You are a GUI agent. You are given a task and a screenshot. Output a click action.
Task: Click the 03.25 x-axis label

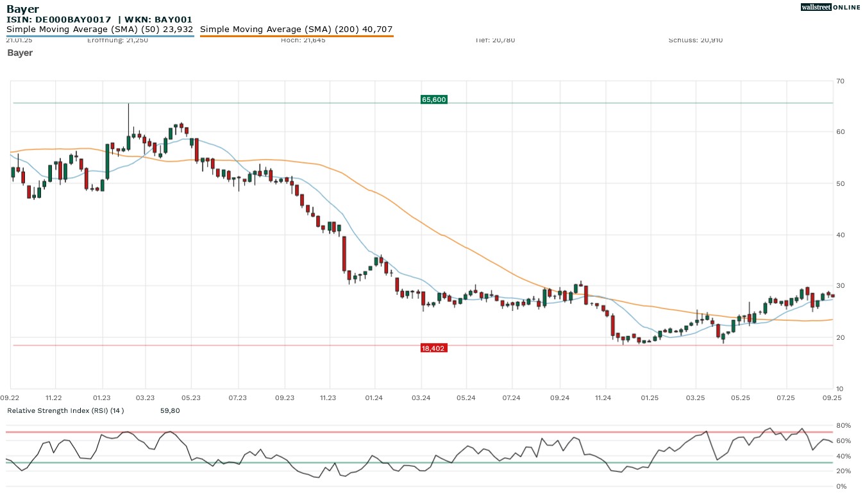tap(695, 398)
